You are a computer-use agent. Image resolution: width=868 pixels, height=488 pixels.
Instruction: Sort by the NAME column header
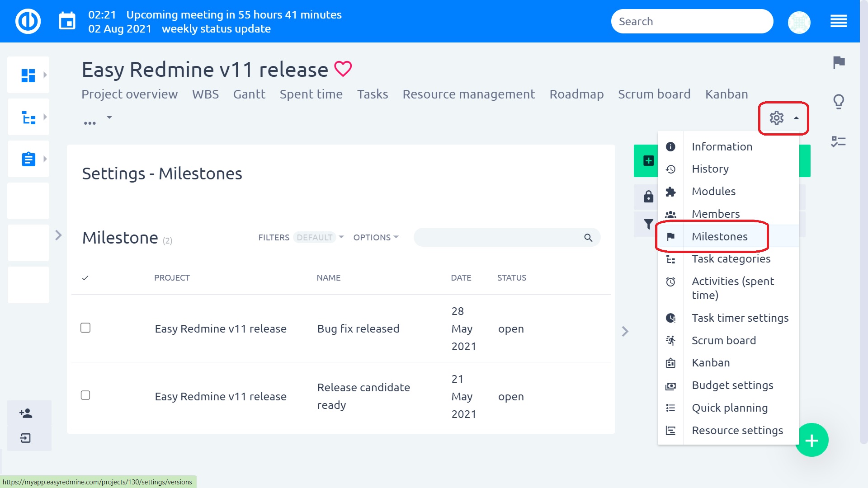pyautogui.click(x=328, y=278)
